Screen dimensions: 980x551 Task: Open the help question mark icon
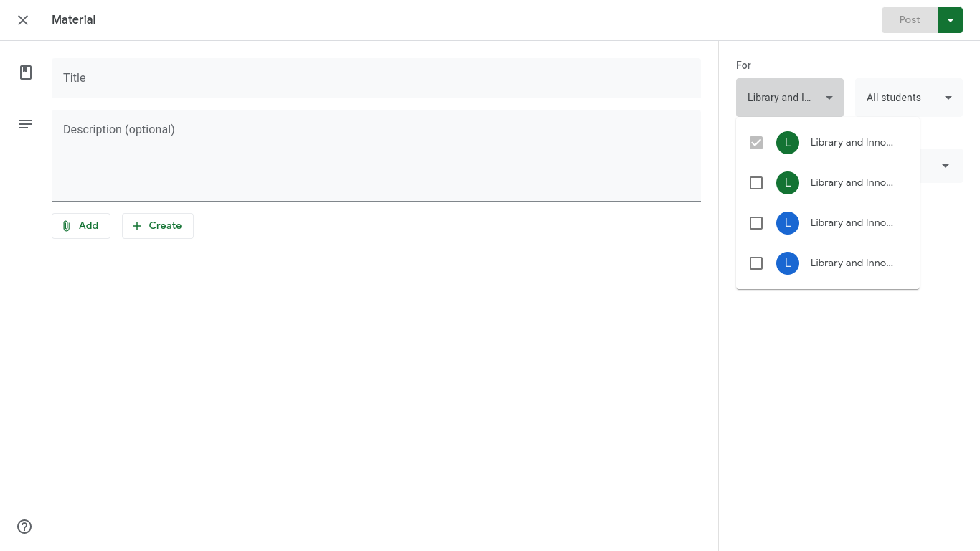coord(24,527)
